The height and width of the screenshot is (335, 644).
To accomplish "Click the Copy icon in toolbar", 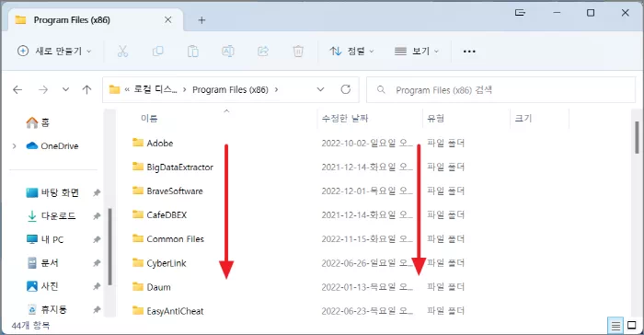I will coord(157,52).
